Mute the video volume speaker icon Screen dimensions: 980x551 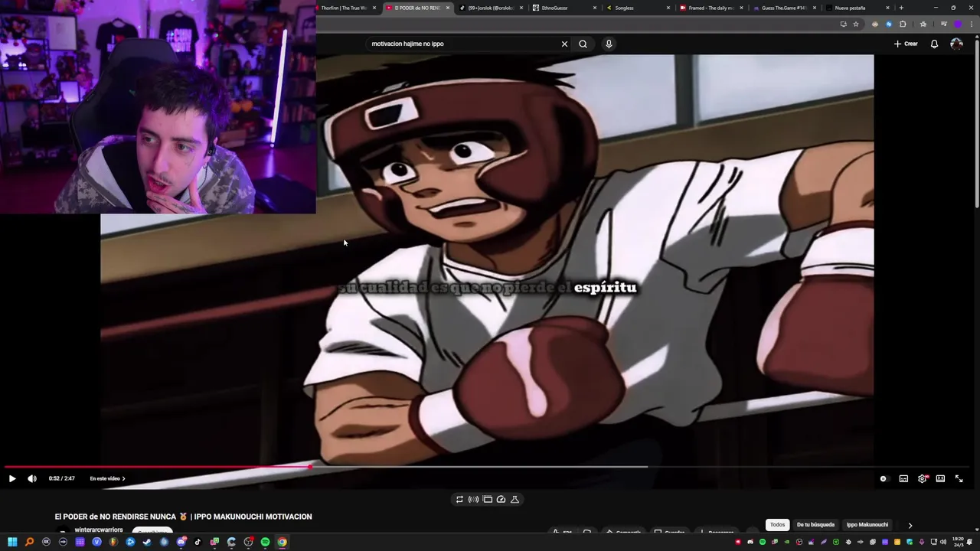pos(32,478)
